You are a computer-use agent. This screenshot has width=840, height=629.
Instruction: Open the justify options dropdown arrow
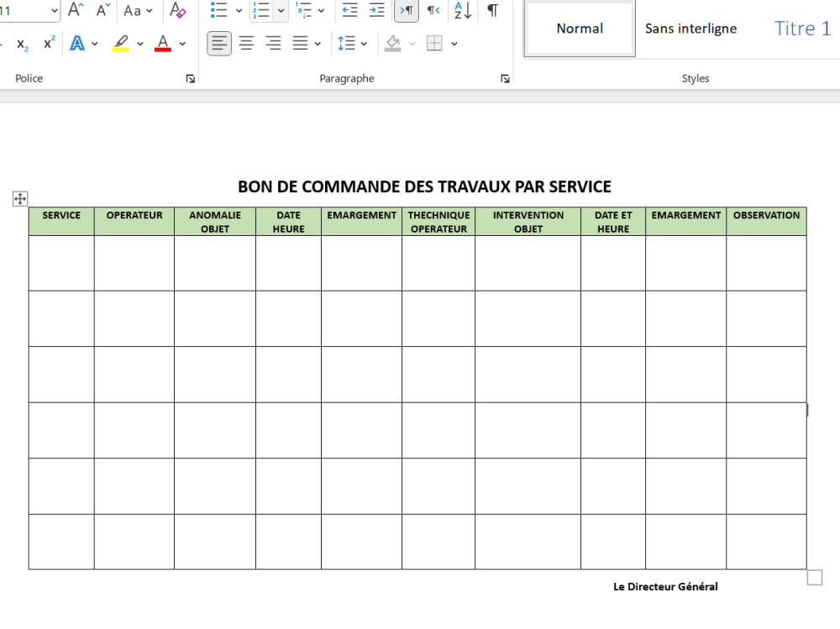318,44
